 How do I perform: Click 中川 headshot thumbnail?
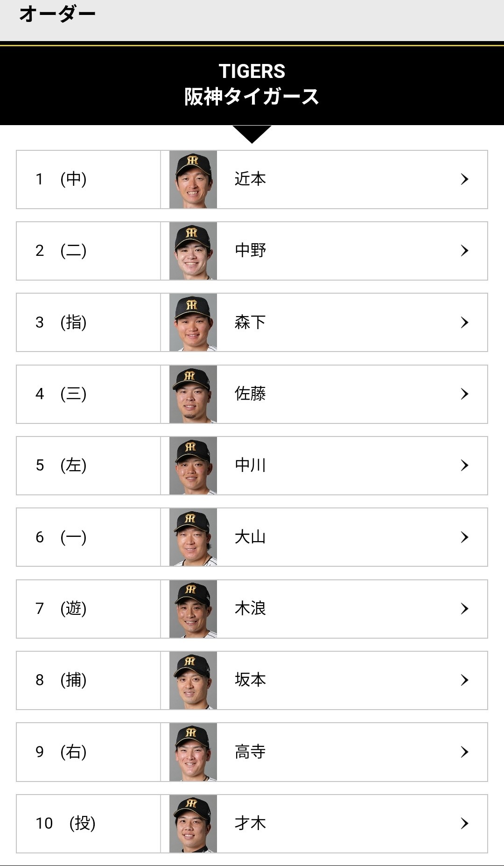point(193,465)
